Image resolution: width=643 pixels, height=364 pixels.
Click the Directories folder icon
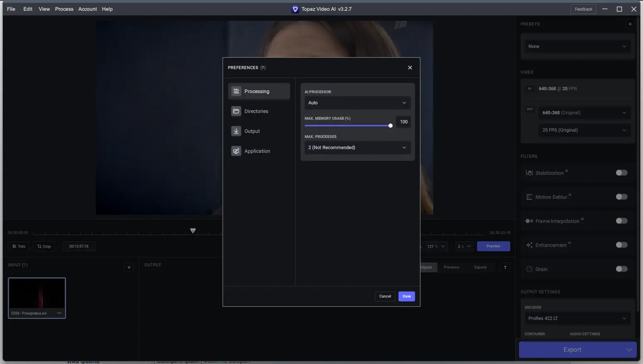pyautogui.click(x=236, y=111)
